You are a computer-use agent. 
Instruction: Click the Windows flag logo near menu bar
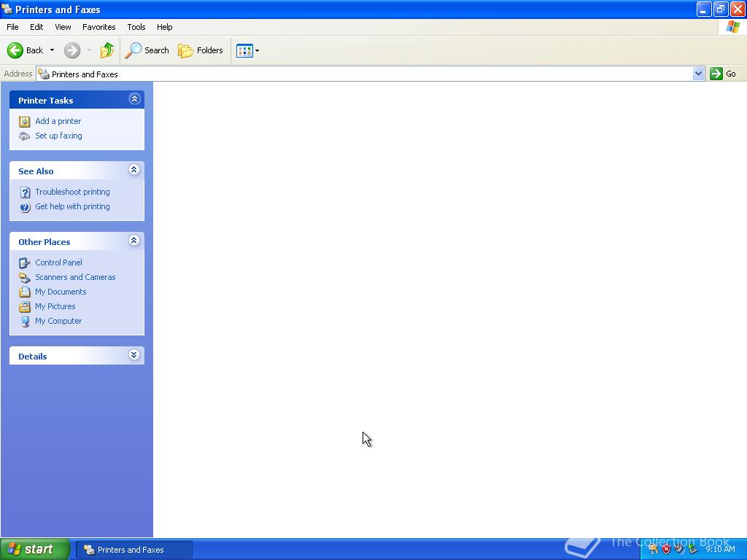point(733,27)
